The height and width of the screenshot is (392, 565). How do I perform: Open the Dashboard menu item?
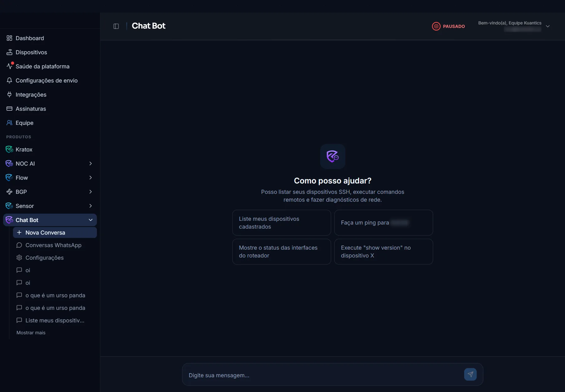click(x=50, y=38)
